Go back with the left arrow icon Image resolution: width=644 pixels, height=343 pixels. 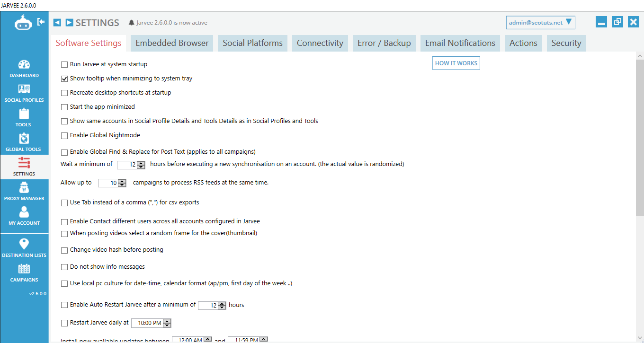pos(57,22)
